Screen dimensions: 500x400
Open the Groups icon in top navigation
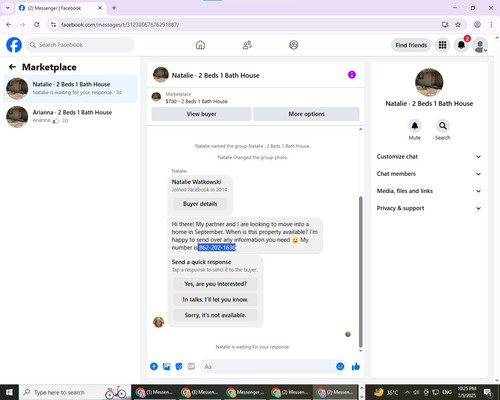coord(294,45)
